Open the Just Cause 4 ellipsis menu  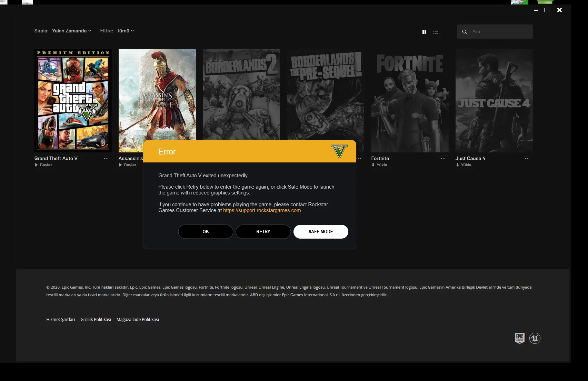tap(527, 158)
